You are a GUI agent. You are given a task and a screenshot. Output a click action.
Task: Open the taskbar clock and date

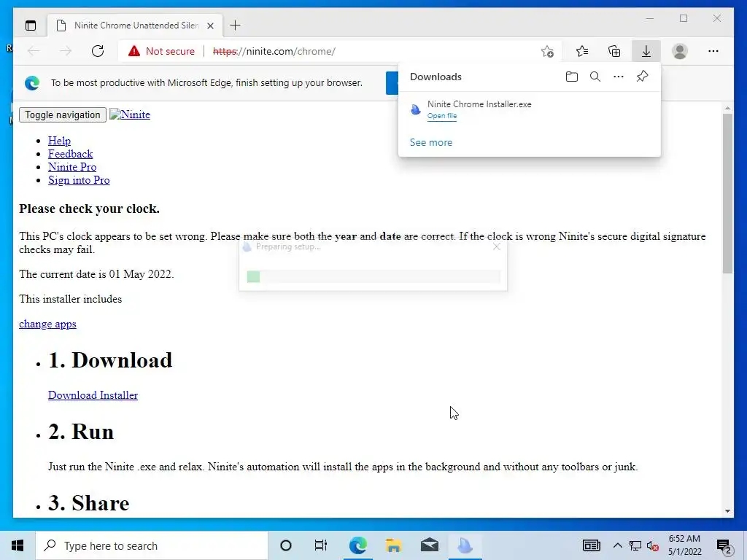tap(684, 545)
